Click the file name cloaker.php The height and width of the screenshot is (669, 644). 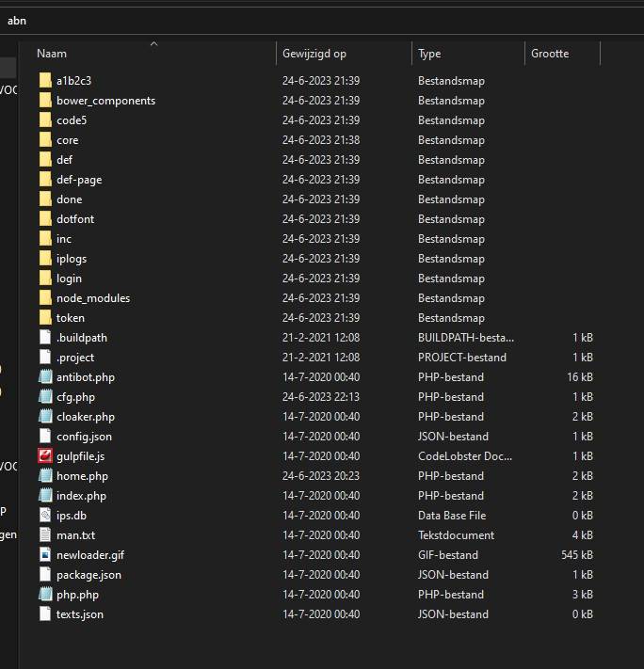(x=86, y=417)
